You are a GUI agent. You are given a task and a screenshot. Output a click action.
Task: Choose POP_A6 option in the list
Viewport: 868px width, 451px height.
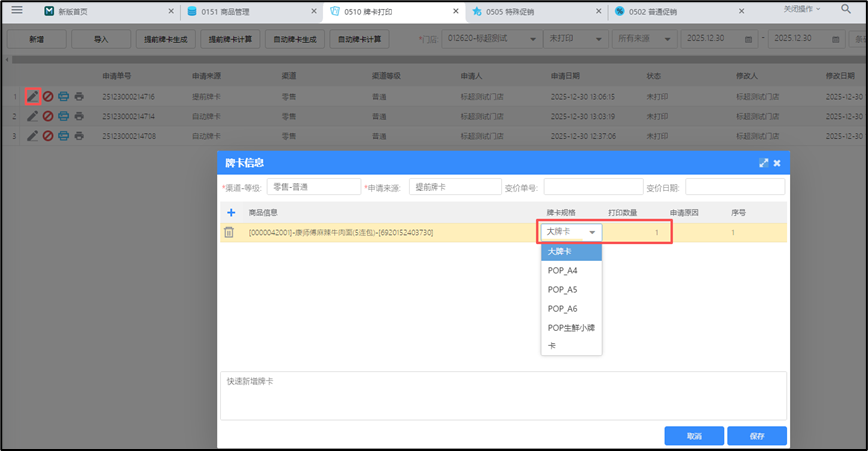(x=562, y=309)
